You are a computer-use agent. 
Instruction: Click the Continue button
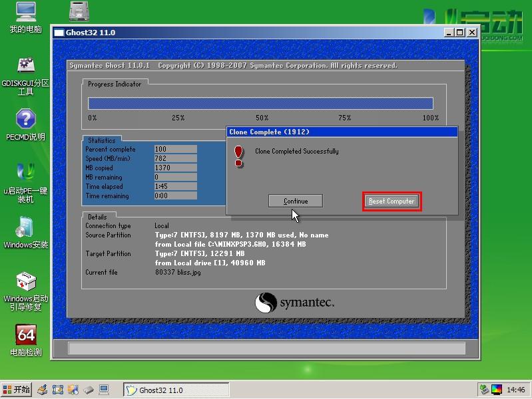295,201
